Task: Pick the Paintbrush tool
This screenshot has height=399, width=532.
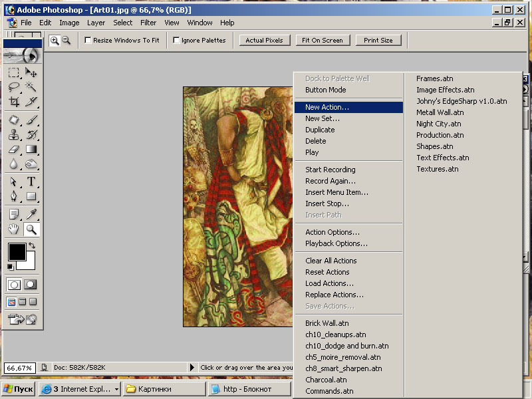Action: [x=31, y=120]
